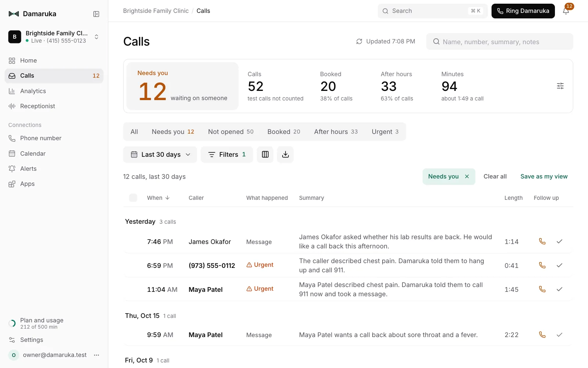Open Last 30 days date range dropdown
588x368 pixels.
160,155
